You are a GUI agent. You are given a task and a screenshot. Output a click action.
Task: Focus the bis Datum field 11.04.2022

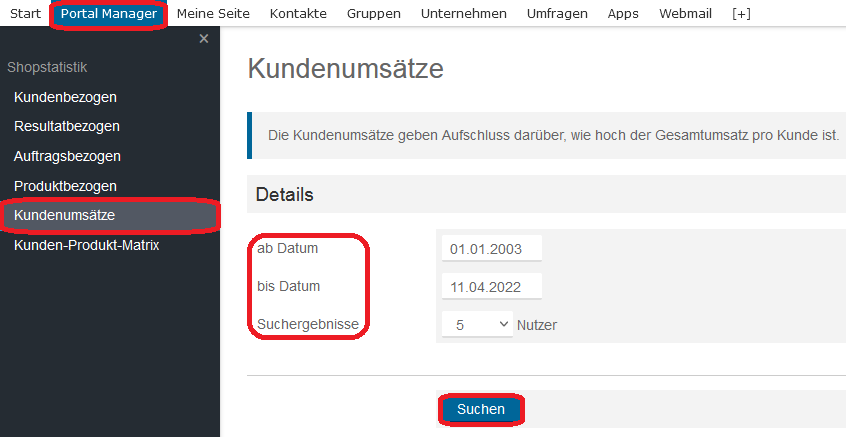(492, 286)
